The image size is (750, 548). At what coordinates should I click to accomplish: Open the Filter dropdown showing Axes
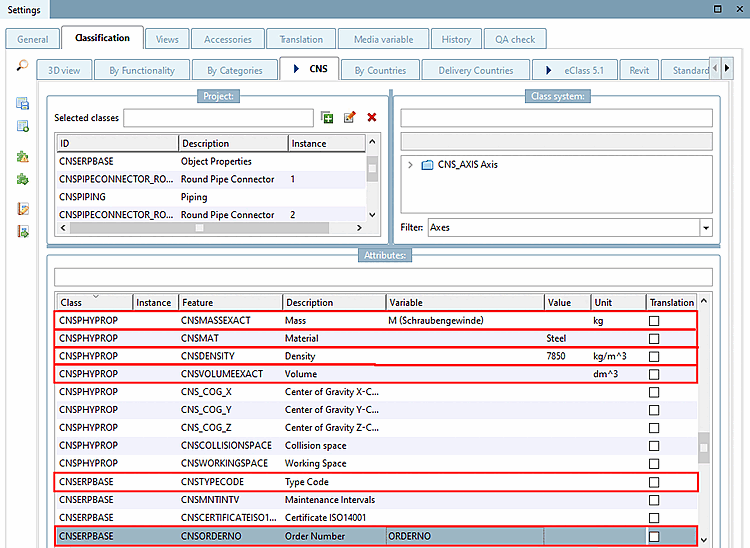coord(706,228)
